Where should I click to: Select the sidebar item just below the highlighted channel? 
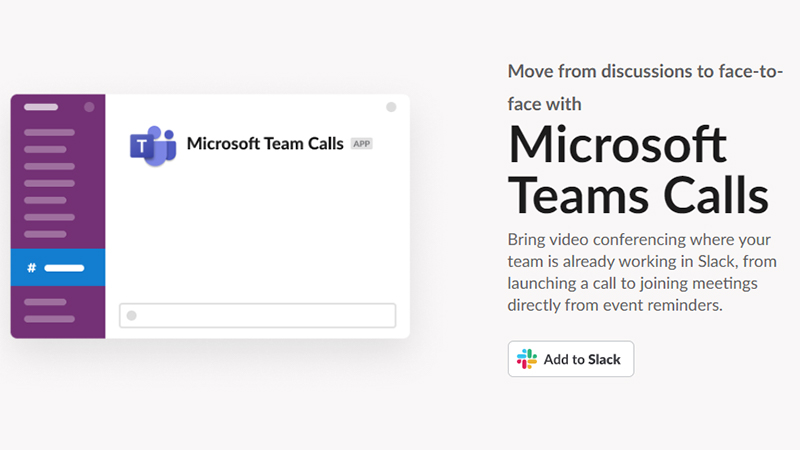45,302
